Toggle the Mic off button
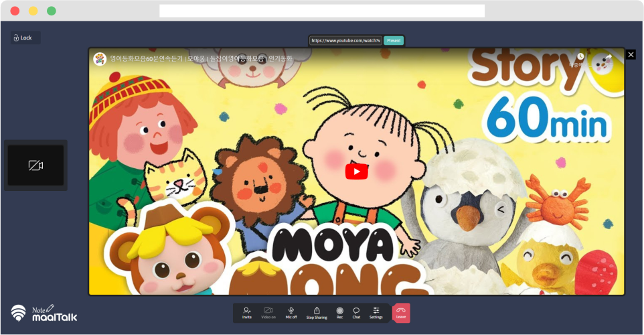Image resolution: width=644 pixels, height=335 pixels. coord(291,312)
